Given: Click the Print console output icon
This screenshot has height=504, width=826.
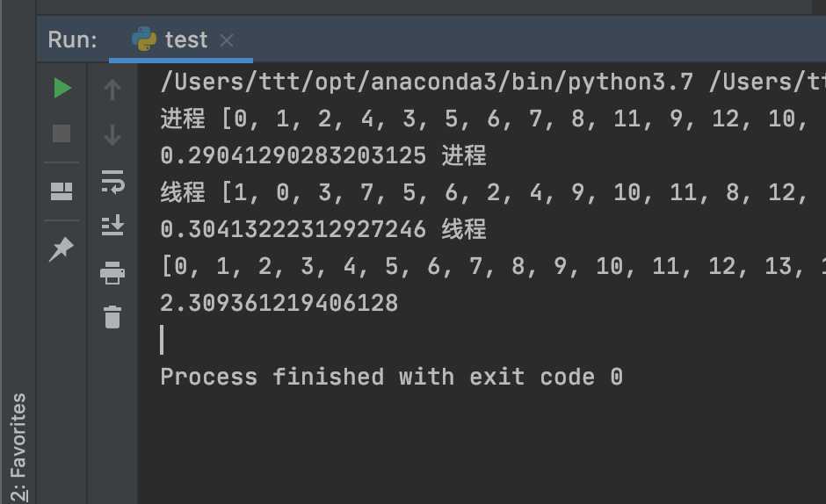Looking at the screenshot, I should click(x=112, y=273).
